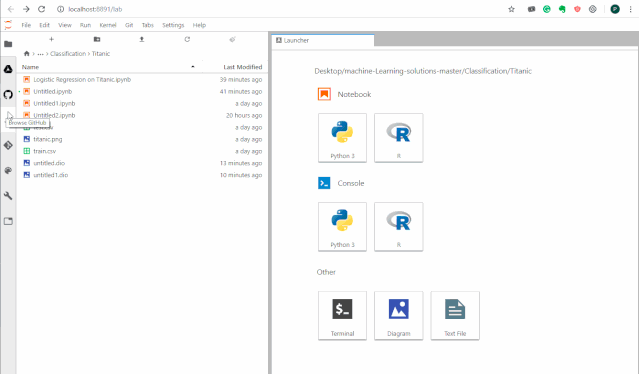The height and width of the screenshot is (374, 639).
Task: Select untitled1.dio file
Action: (142, 175)
